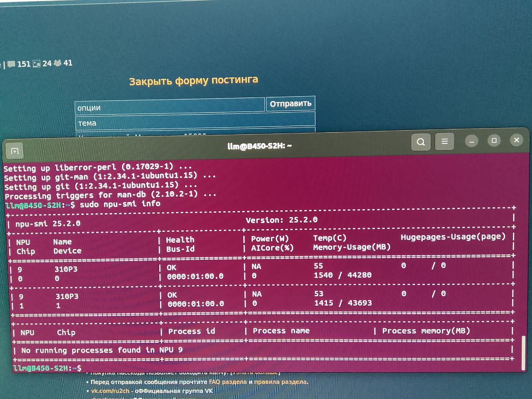
Task: Click the "Process name" column header
Action: tap(281, 331)
